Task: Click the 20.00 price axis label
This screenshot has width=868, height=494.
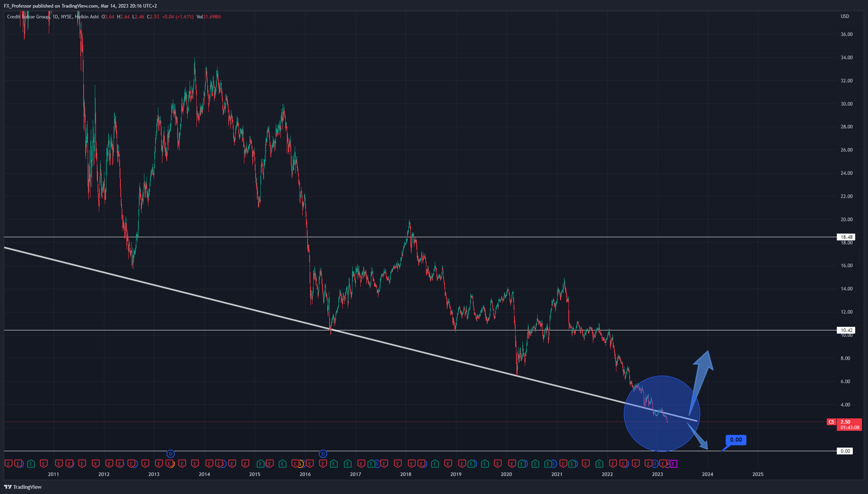Action: pos(846,220)
